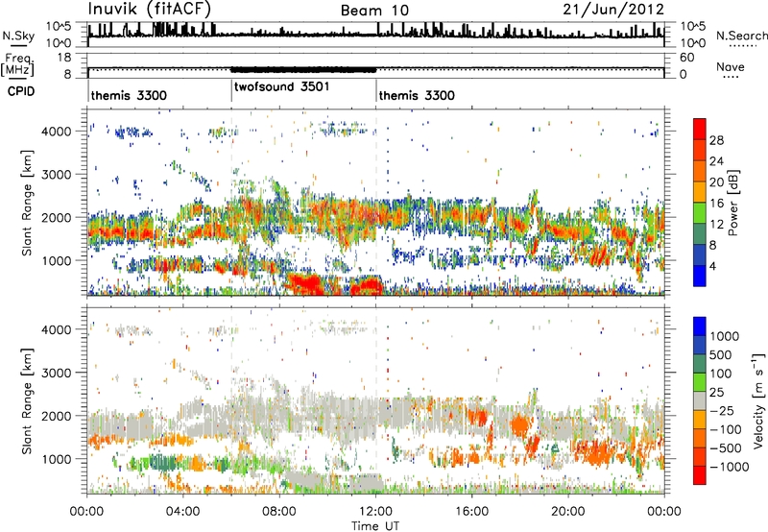Click the strong red near-range echo at 09:00

[x=306, y=284]
